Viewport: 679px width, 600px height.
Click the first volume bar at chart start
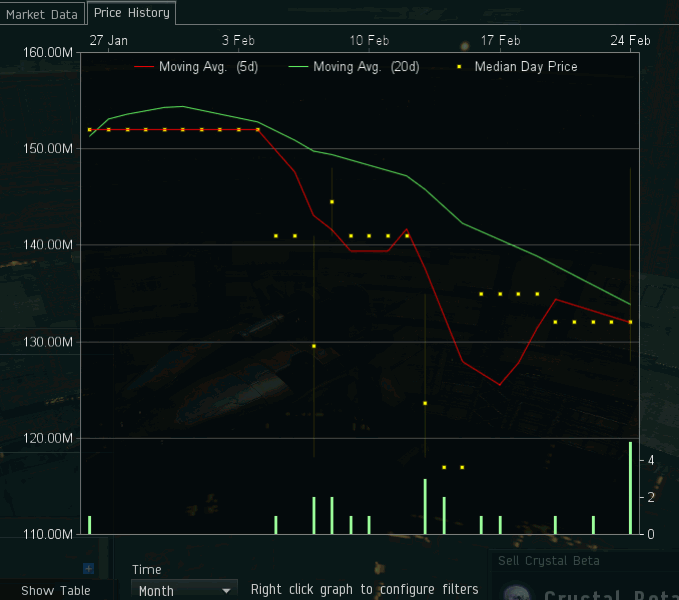pyautogui.click(x=90, y=525)
